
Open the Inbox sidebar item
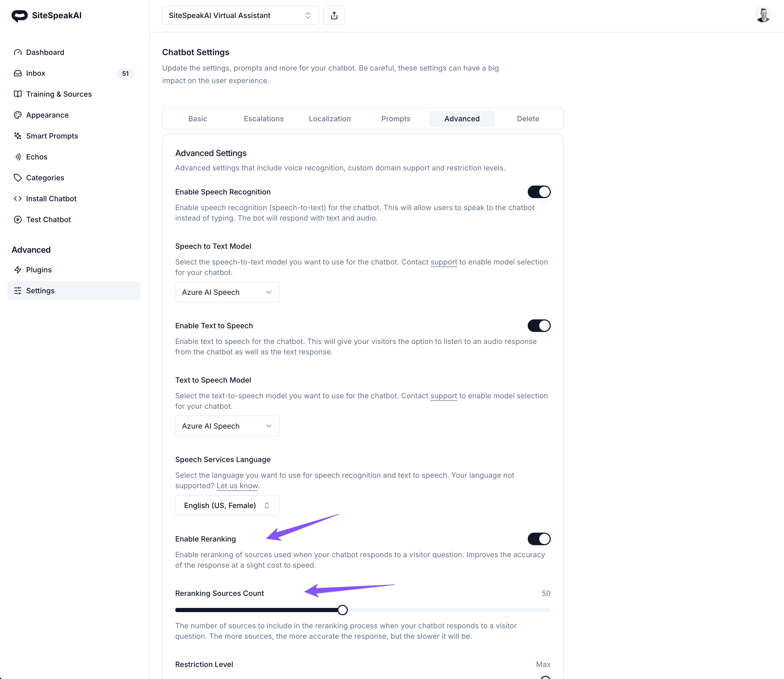pos(36,73)
